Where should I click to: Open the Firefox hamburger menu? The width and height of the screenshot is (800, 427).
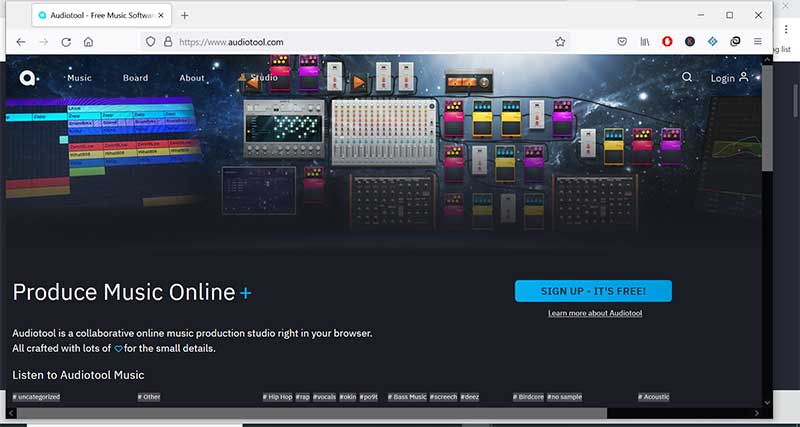(x=758, y=42)
